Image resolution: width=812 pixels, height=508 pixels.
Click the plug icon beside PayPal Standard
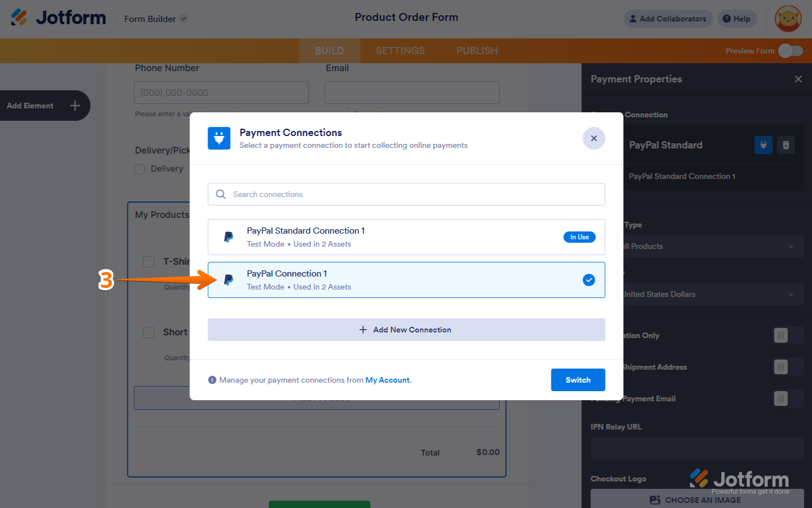(763, 145)
